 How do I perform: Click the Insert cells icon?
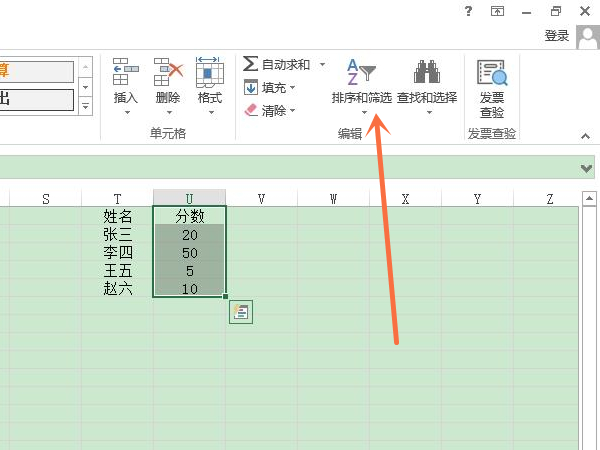click(x=126, y=72)
